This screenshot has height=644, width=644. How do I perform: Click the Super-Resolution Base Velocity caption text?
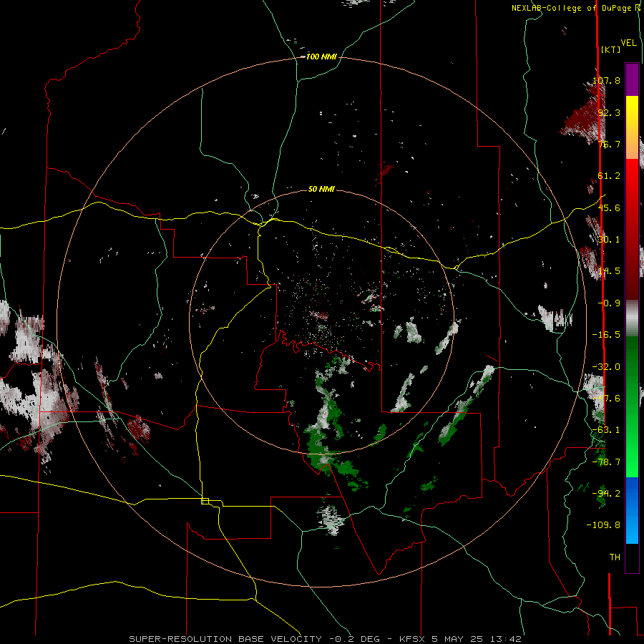(x=326, y=639)
